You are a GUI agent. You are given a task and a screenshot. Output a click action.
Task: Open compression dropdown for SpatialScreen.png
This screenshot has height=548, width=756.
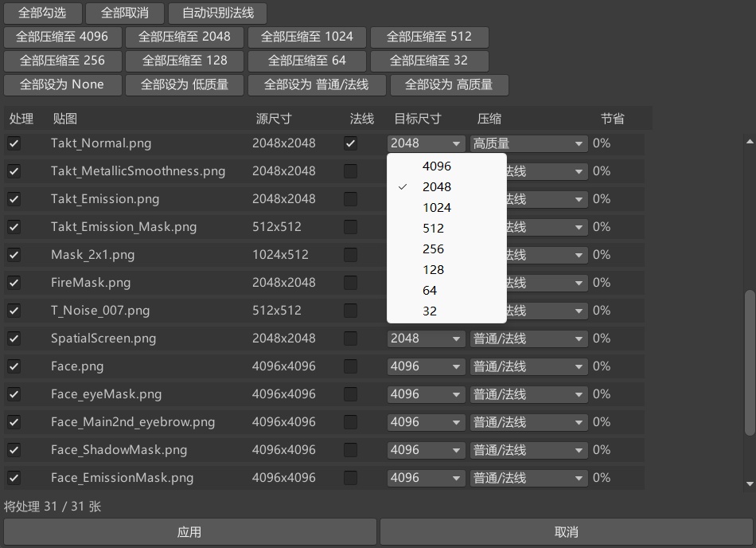[x=529, y=339]
